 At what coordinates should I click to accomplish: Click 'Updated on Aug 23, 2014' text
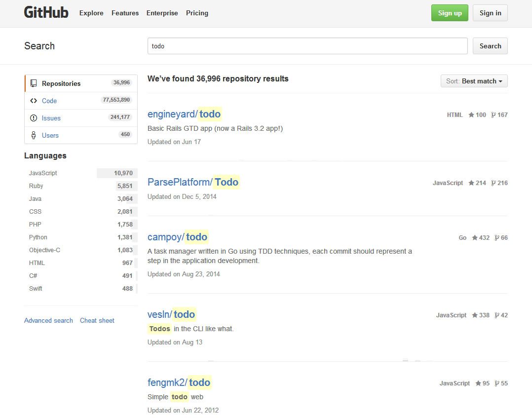click(x=184, y=274)
